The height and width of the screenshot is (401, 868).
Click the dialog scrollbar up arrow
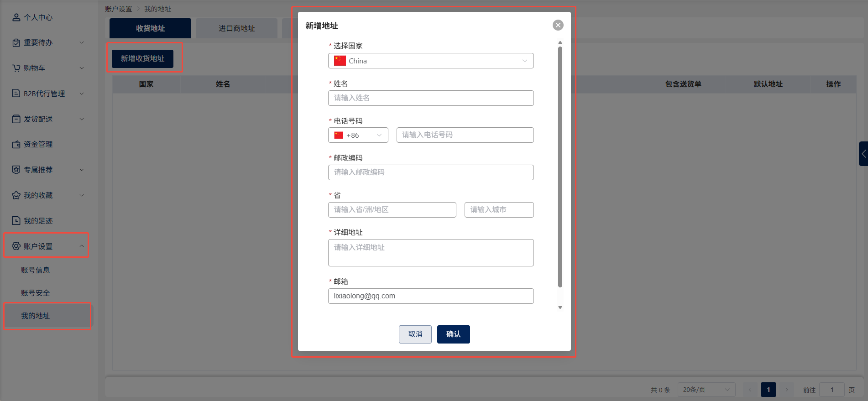(560, 42)
